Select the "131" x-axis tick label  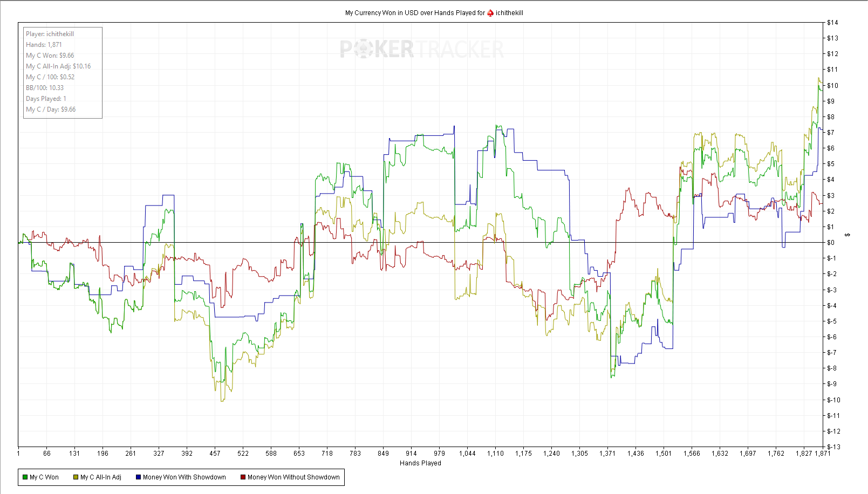74,454
